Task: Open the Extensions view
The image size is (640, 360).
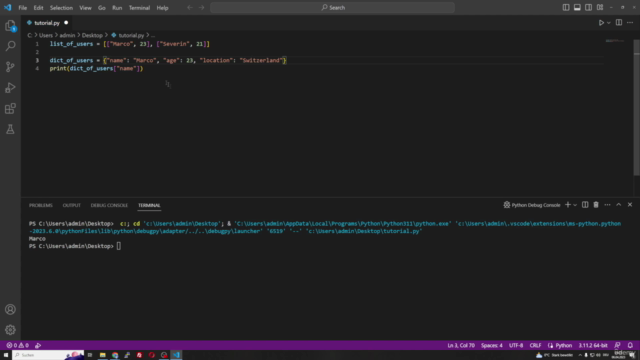Action: click(10, 108)
